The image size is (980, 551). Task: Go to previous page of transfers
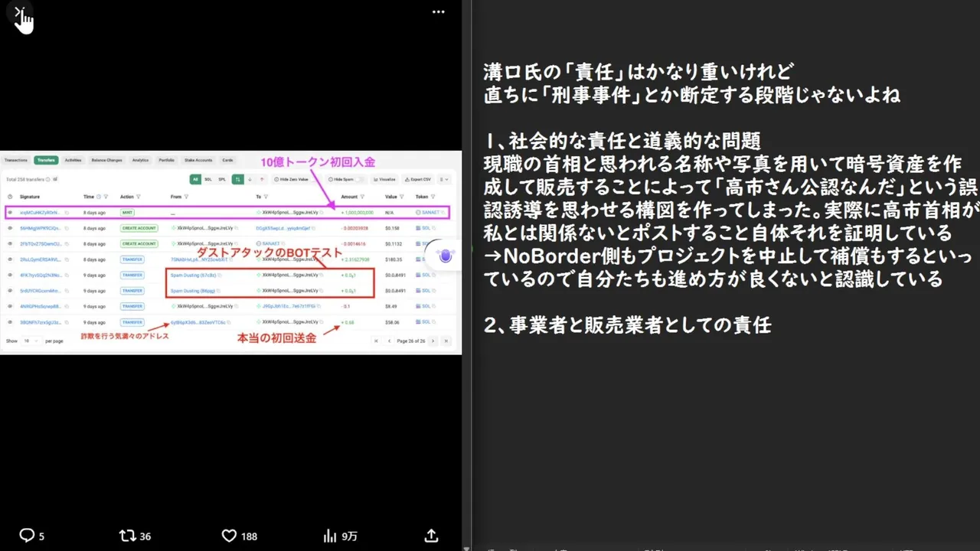(x=389, y=341)
